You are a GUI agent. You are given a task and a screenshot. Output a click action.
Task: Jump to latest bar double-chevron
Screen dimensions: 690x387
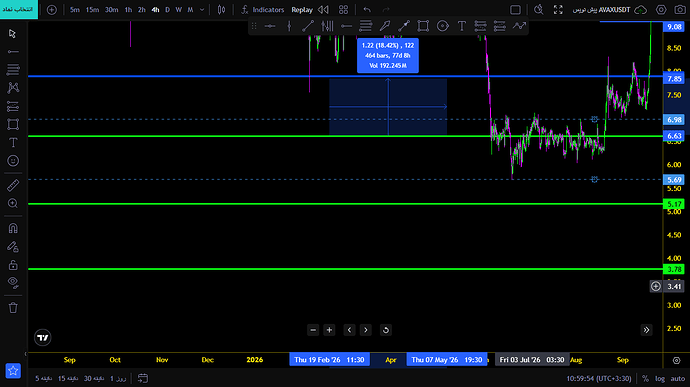[646, 330]
